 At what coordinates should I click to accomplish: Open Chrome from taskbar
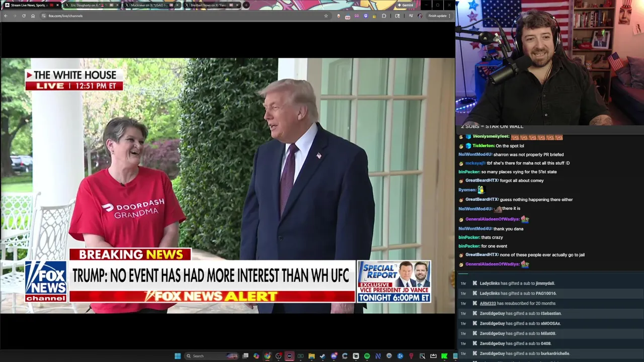(267, 356)
